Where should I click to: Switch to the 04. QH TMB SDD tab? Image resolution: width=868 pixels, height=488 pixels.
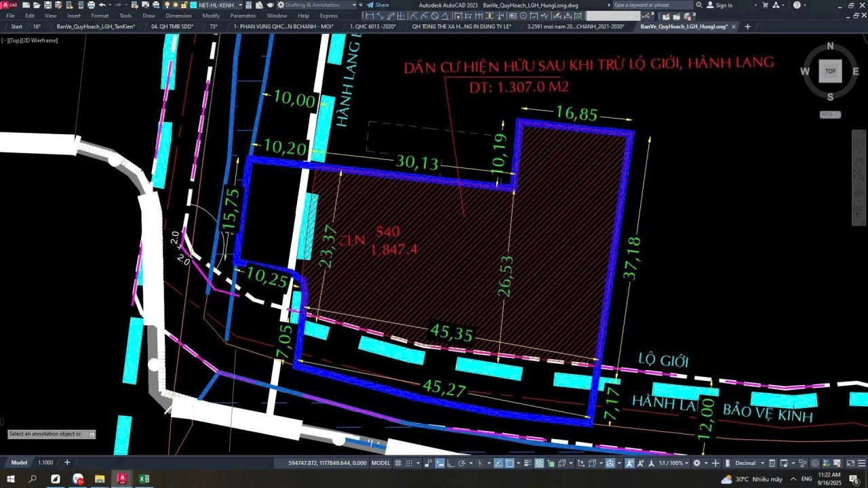click(x=172, y=26)
